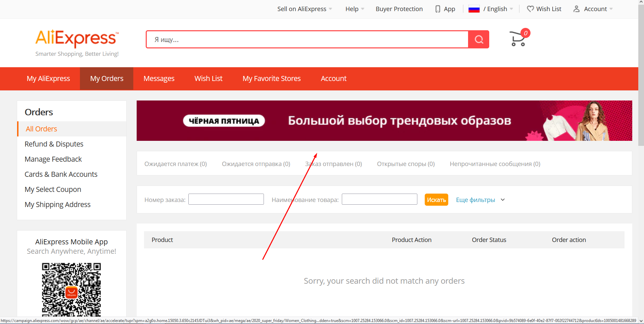Image resolution: width=644 pixels, height=324 pixels.
Task: Click the Order action column header
Action: click(569, 240)
